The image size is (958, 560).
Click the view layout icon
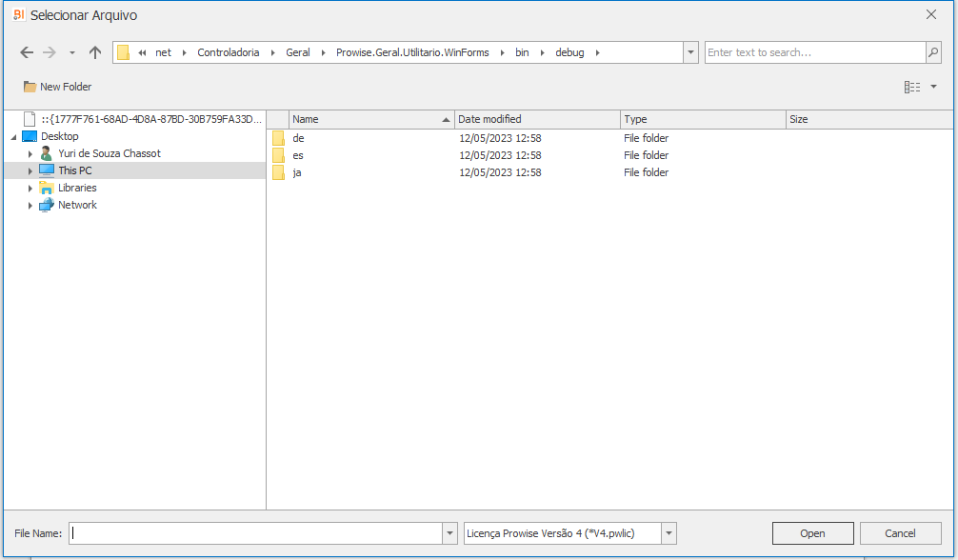pos(912,87)
